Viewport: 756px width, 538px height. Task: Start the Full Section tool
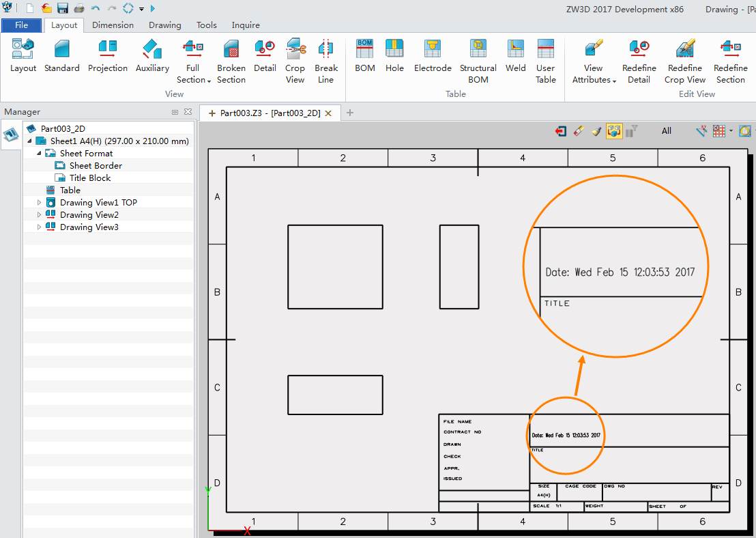[193, 49]
